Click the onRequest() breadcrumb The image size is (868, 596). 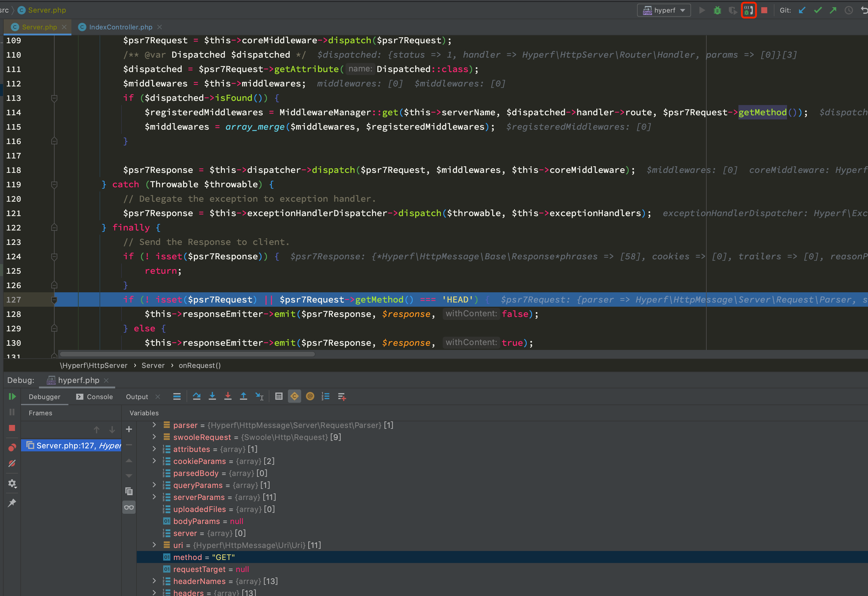click(x=199, y=366)
